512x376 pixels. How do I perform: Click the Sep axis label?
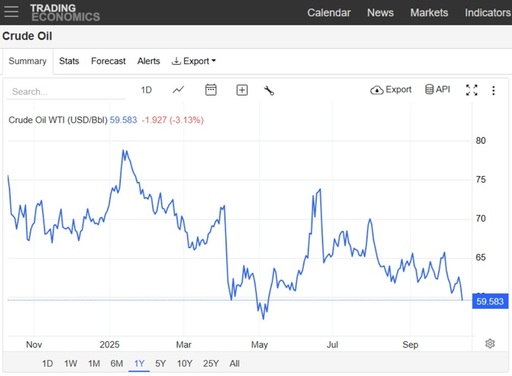point(410,345)
